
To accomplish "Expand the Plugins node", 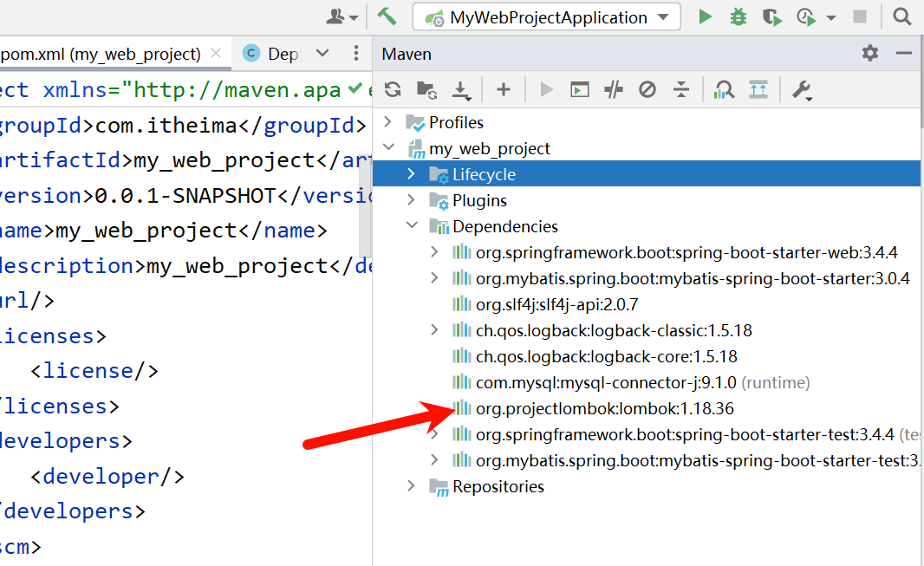I will pyautogui.click(x=412, y=199).
